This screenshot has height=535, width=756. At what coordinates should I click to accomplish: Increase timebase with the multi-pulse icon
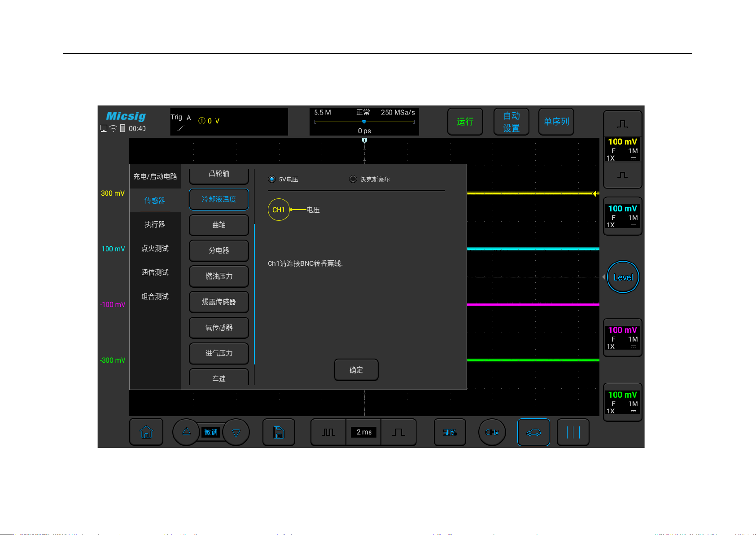pos(328,432)
